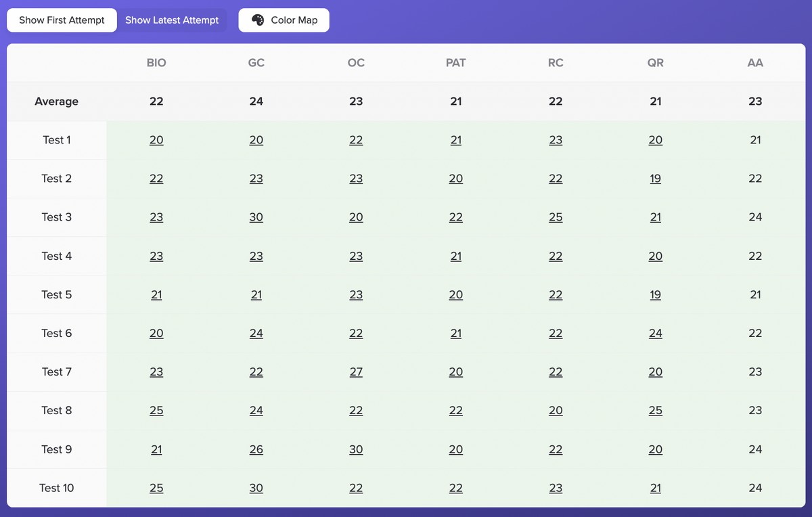The image size is (812, 517).
Task: Open Test 10 GC score 30
Action: (x=256, y=488)
